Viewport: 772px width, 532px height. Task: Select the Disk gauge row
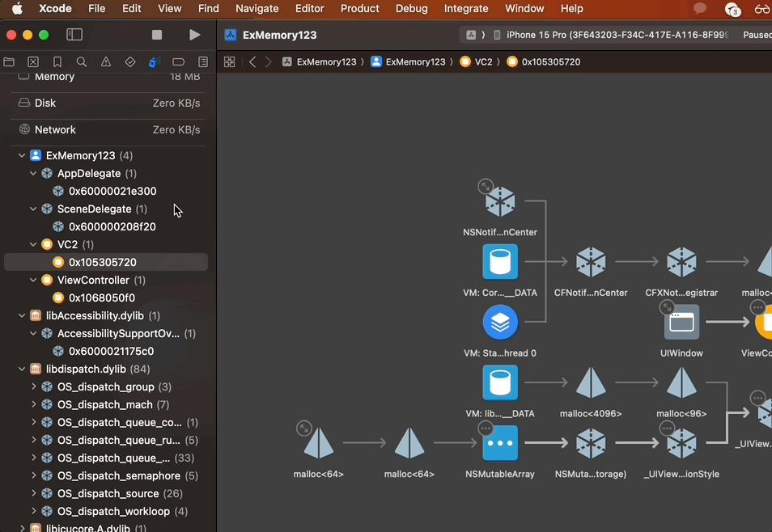[108, 103]
